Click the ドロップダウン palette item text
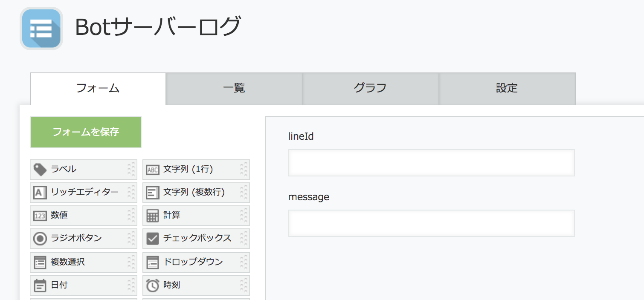Image resolution: width=644 pixels, height=300 pixels. pyautogui.click(x=193, y=262)
